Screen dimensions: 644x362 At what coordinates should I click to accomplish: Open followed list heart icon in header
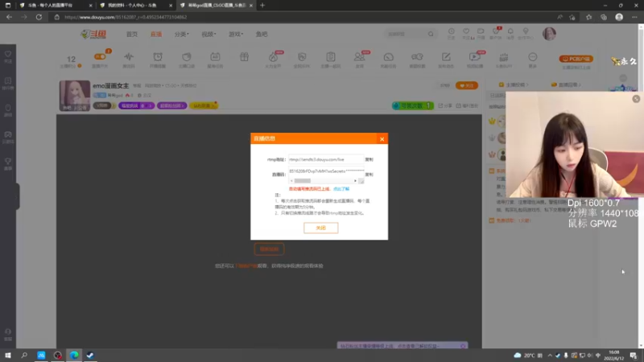tap(466, 33)
